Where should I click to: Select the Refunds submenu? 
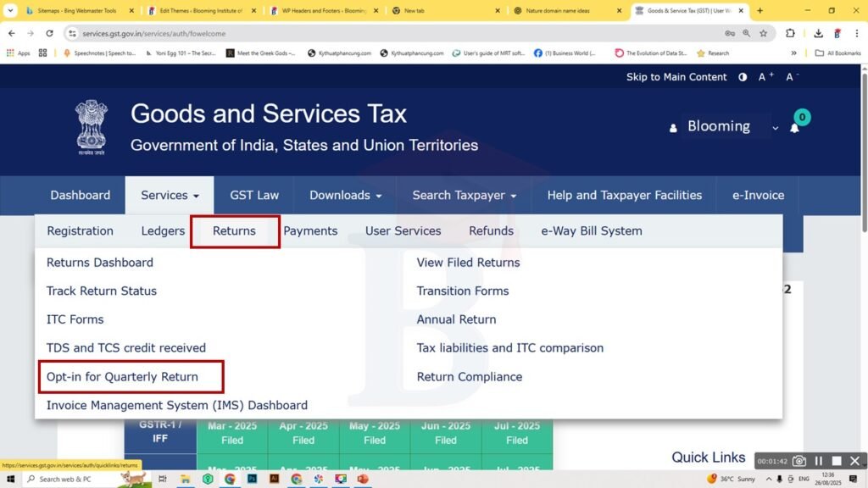[x=491, y=231]
